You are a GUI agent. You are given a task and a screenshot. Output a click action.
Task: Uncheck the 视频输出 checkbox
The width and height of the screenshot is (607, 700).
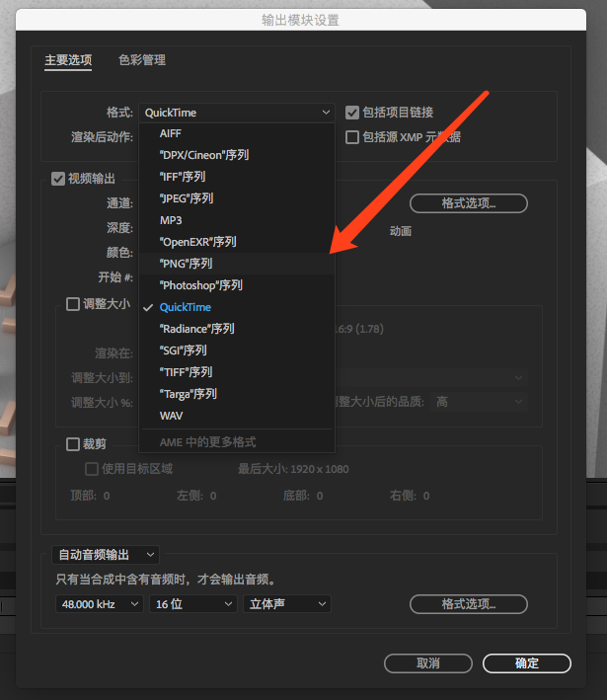pos(58,179)
